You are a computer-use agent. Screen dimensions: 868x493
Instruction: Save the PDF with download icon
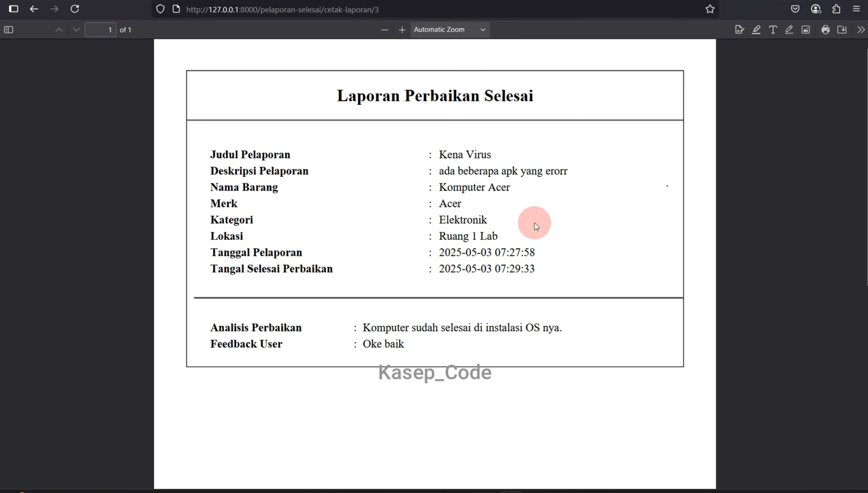pos(842,30)
